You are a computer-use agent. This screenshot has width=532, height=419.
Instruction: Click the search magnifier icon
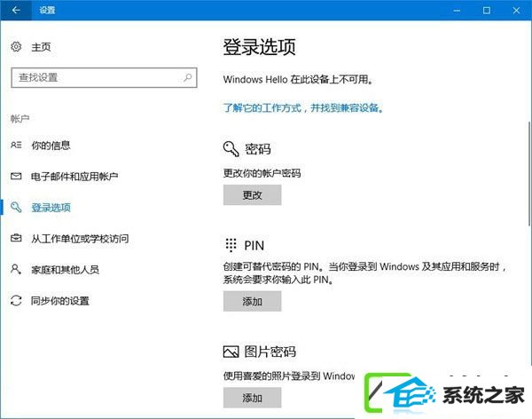[x=187, y=78]
